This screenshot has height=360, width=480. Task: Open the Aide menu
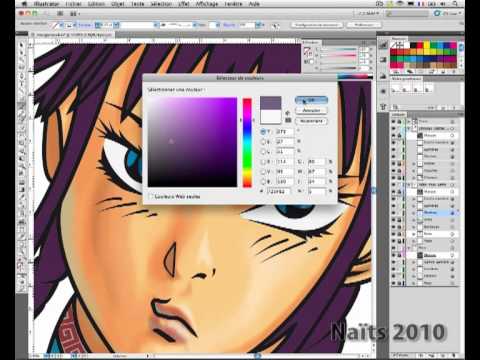click(254, 4)
